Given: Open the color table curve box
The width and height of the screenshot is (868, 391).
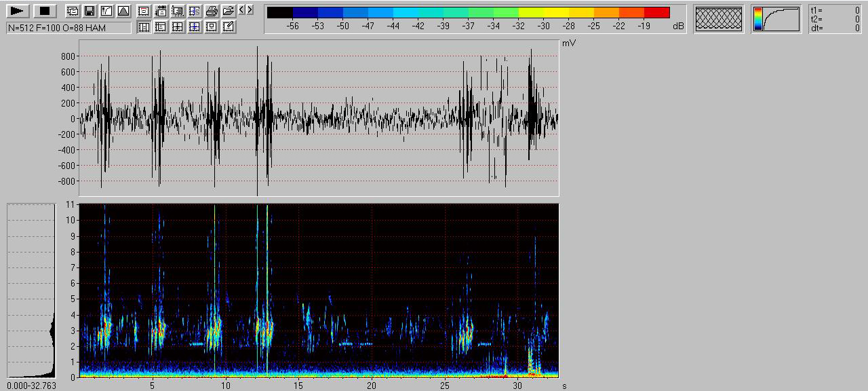Looking at the screenshot, I should click(776, 19).
